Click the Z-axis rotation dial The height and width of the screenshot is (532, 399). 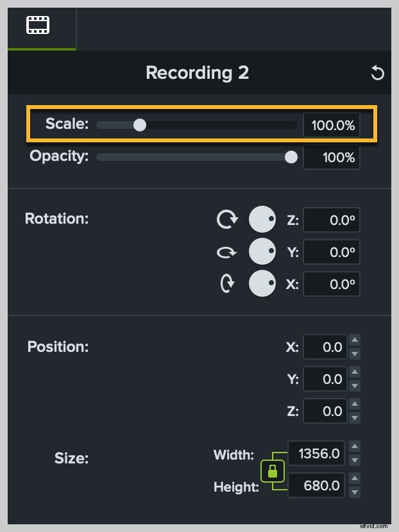click(262, 219)
